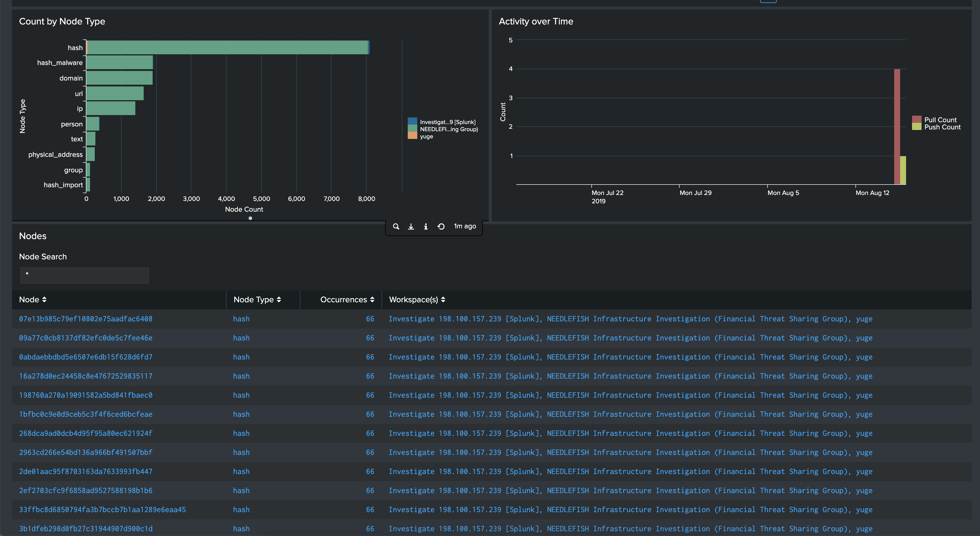Click the text bar in the chart

pyautogui.click(x=91, y=139)
